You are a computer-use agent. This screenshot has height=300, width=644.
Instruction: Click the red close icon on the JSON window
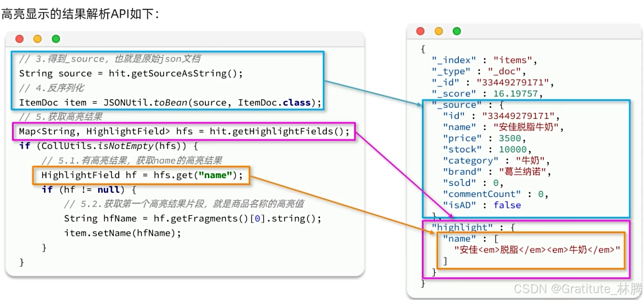pyautogui.click(x=420, y=31)
